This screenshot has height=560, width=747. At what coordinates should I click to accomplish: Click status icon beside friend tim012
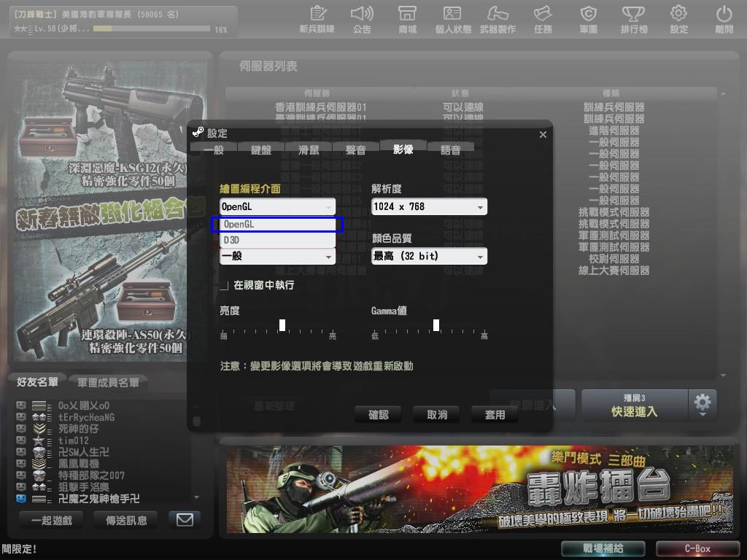pyautogui.click(x=21, y=440)
